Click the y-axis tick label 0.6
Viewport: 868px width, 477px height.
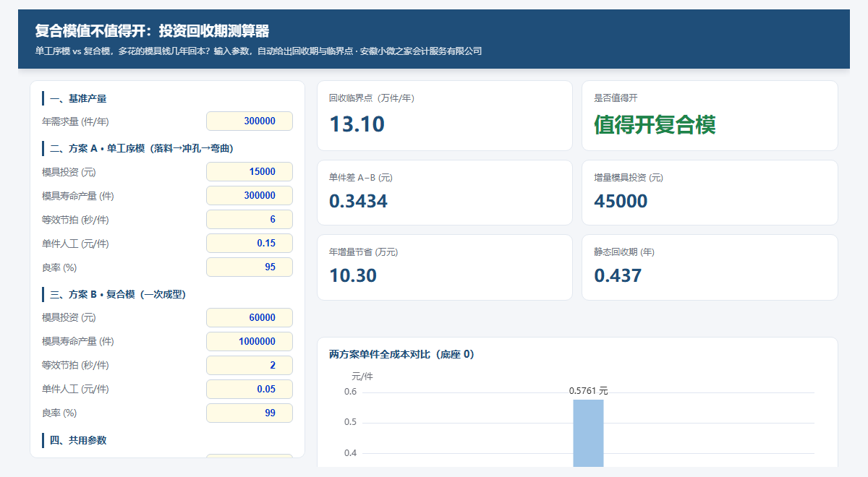(x=350, y=392)
